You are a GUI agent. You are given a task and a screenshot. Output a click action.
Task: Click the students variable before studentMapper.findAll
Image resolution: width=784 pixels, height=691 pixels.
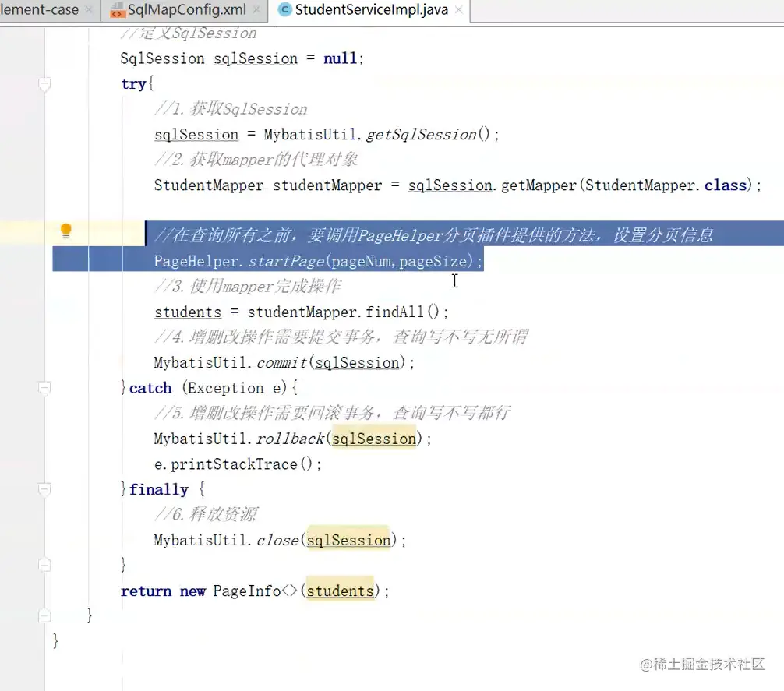pyautogui.click(x=188, y=312)
